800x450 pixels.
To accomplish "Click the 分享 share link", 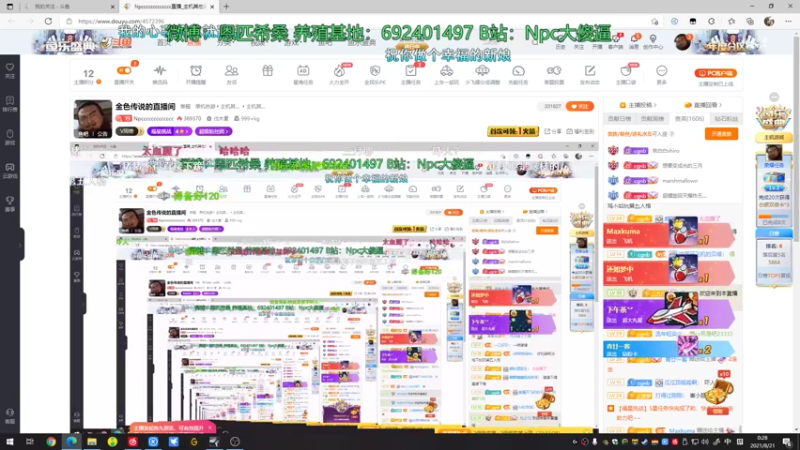I will coord(552,131).
